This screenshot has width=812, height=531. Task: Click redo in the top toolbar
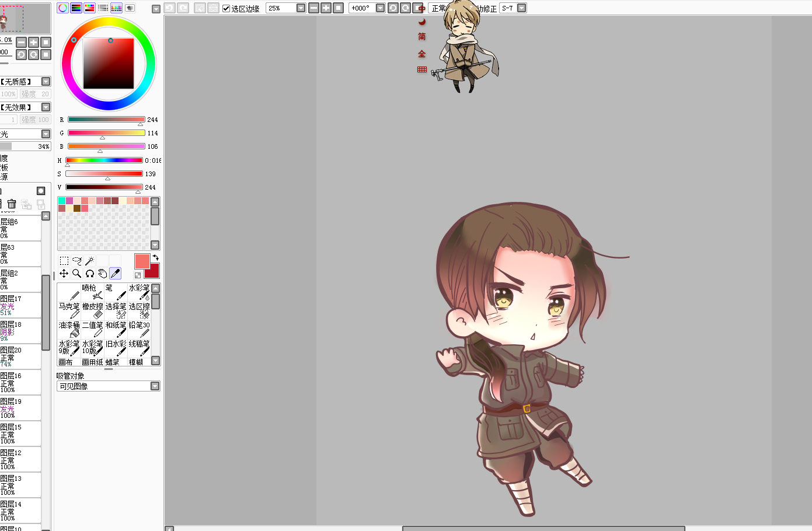[x=183, y=8]
